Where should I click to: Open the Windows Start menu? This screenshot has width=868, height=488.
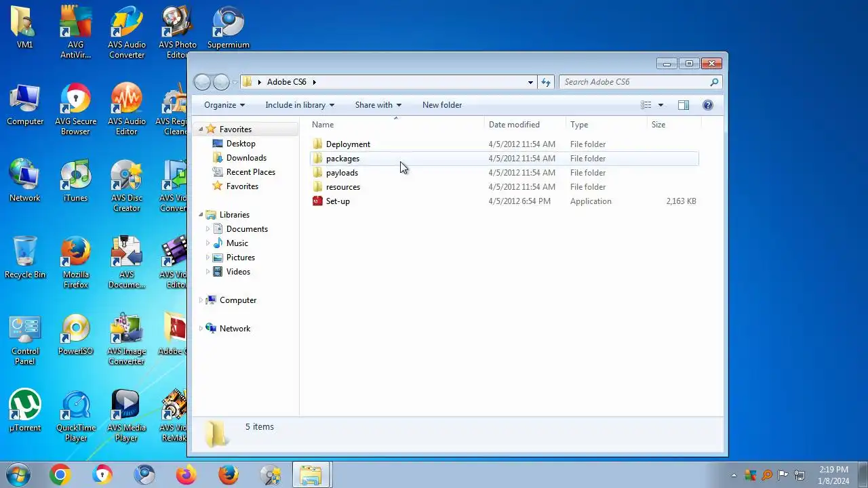coord(18,475)
